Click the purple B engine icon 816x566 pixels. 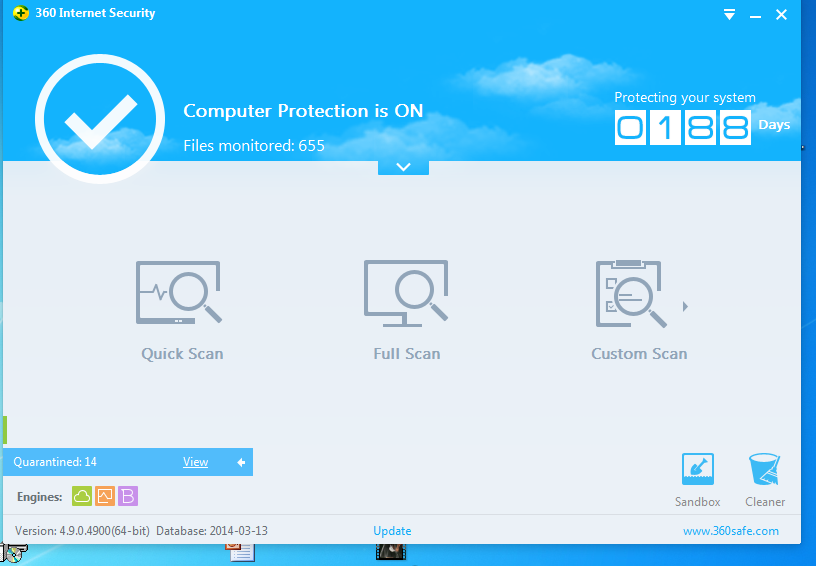tap(128, 496)
